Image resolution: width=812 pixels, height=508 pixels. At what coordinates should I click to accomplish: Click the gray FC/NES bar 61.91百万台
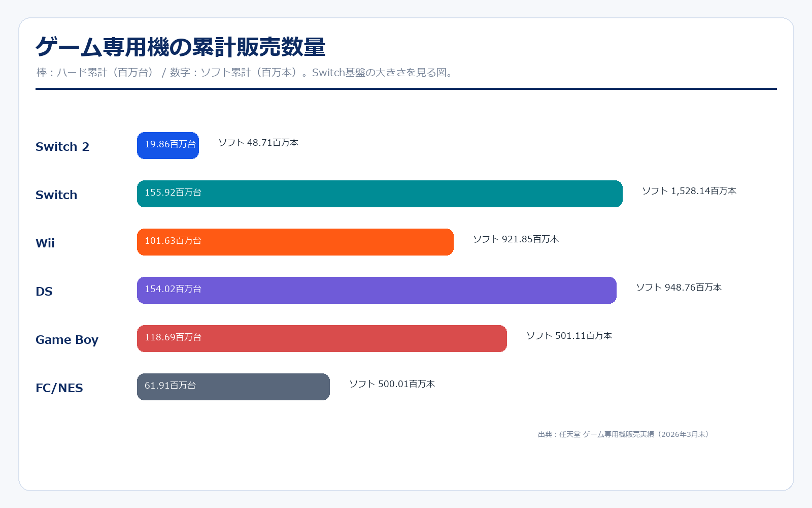pos(233,387)
